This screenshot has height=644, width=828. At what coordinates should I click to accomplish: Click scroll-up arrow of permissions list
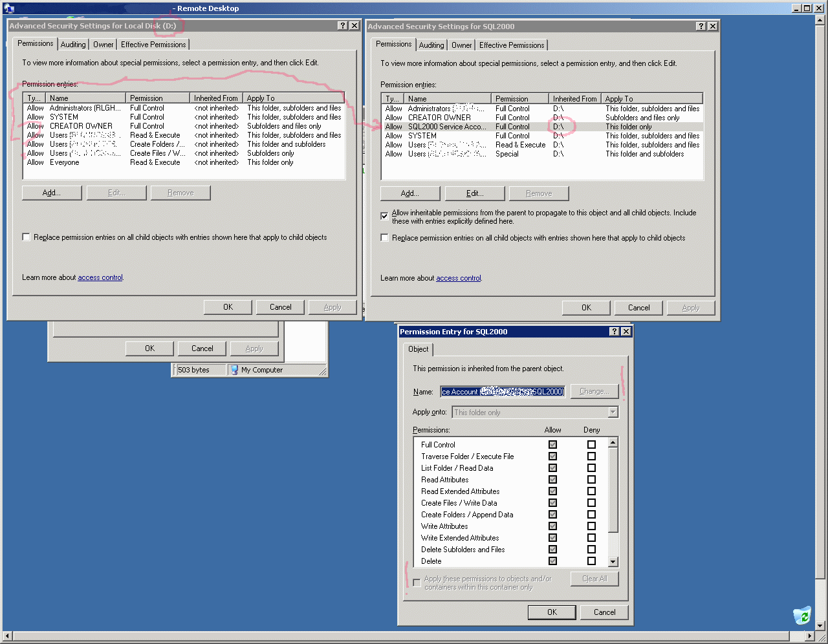[613, 443]
